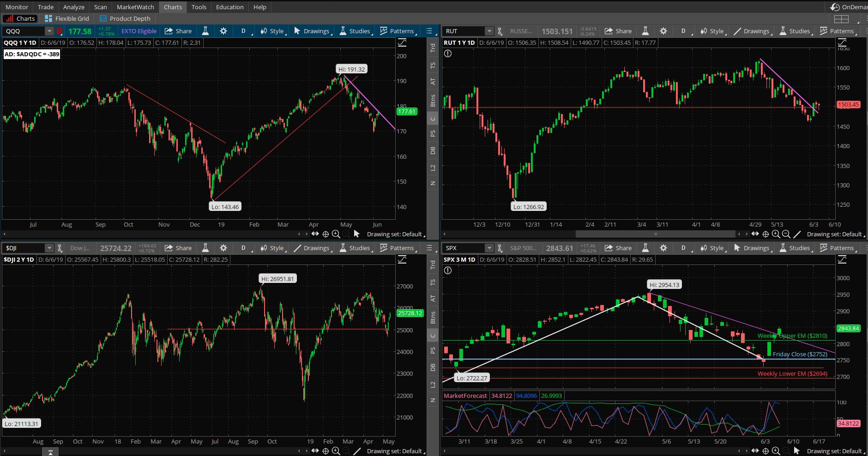Zoom out using minus magnifier under RUT chart

(x=786, y=234)
